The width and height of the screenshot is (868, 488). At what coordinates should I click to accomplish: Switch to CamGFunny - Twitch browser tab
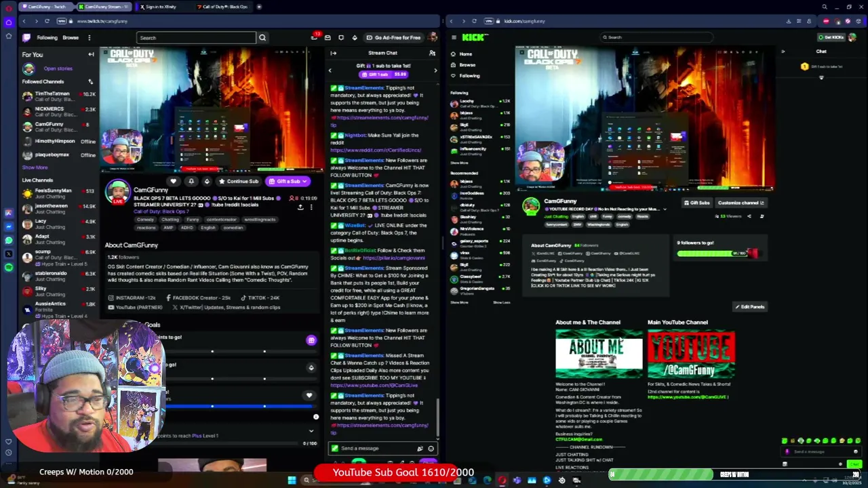47,7
